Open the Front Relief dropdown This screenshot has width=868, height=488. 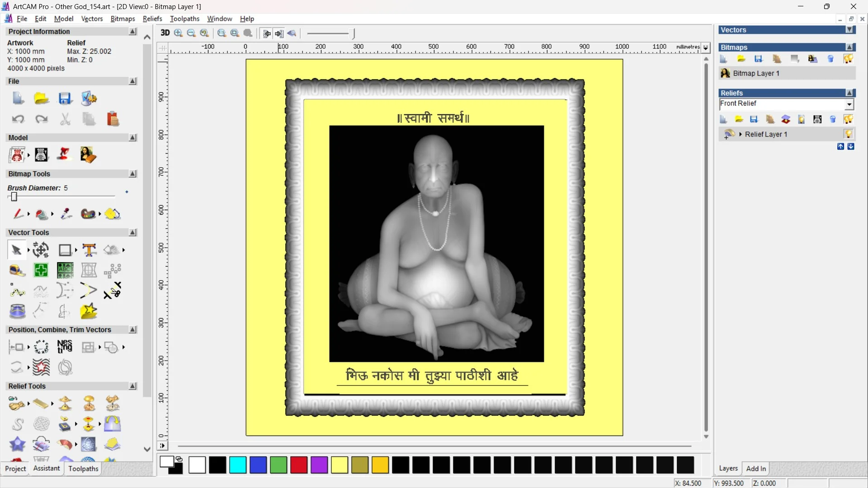tap(849, 104)
